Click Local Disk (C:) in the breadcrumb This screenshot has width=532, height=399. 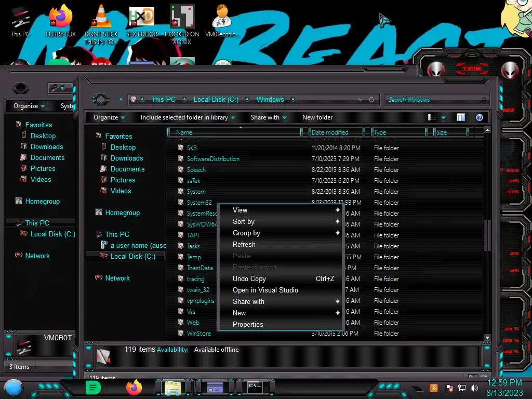coord(216,99)
